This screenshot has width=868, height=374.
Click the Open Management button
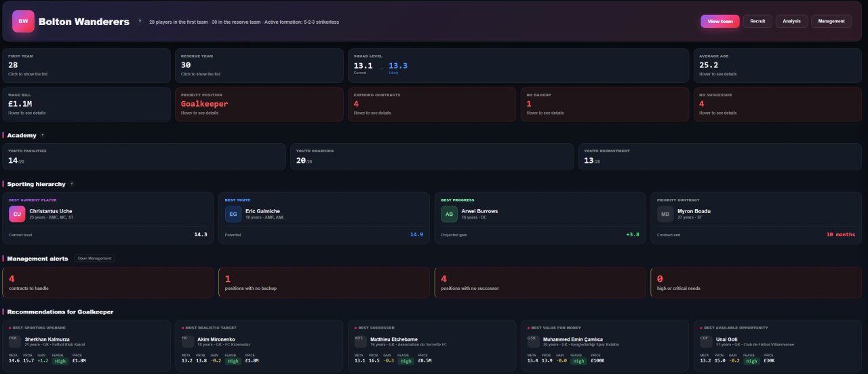coord(94,259)
